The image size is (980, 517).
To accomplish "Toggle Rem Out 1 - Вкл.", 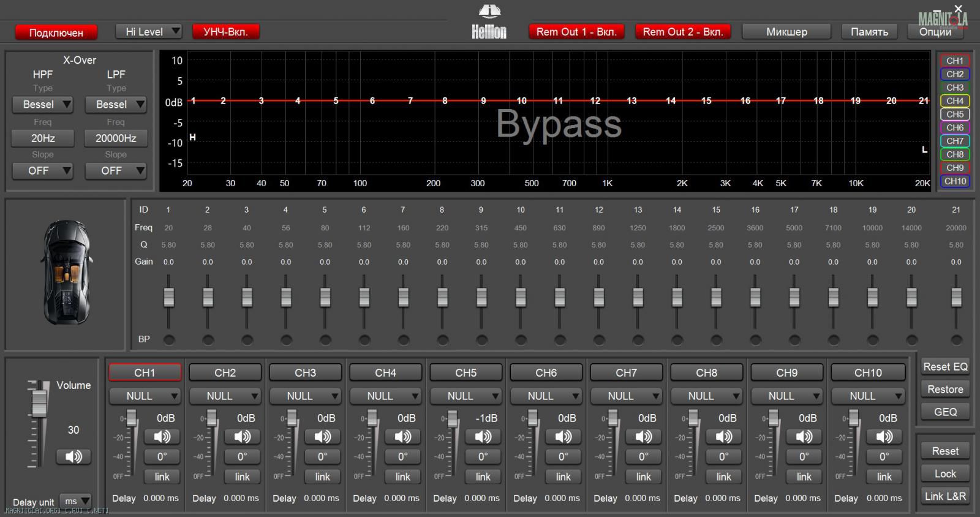I will [576, 32].
